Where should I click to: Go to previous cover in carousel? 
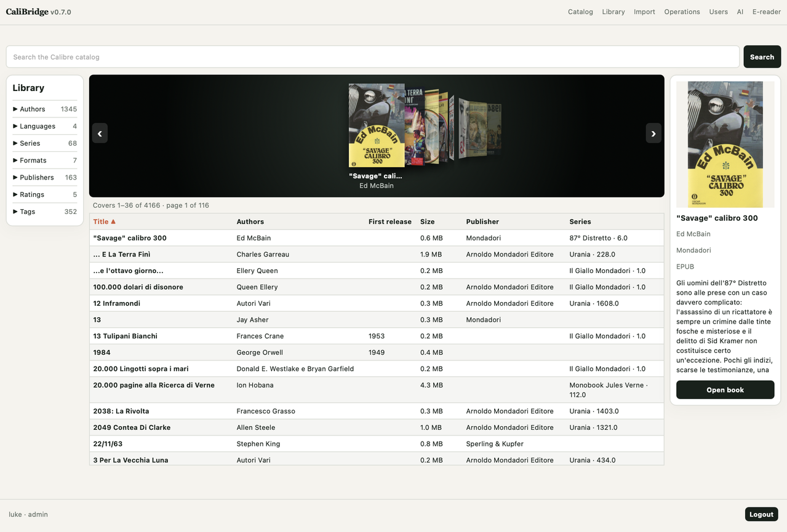(100, 133)
